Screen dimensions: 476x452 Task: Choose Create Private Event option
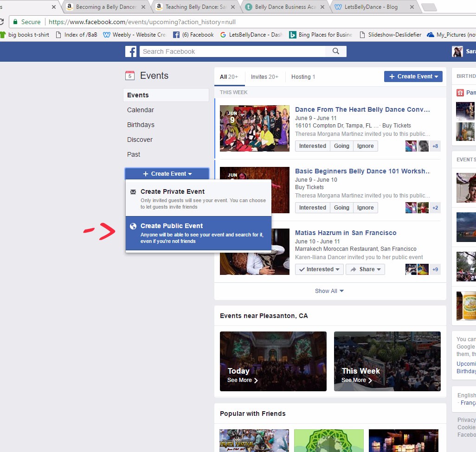coord(199,199)
